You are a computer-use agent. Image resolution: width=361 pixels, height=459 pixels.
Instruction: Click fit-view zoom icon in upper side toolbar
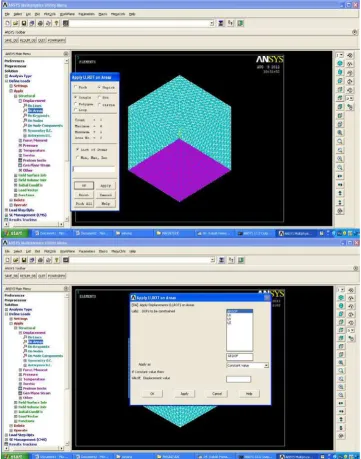(x=340, y=133)
